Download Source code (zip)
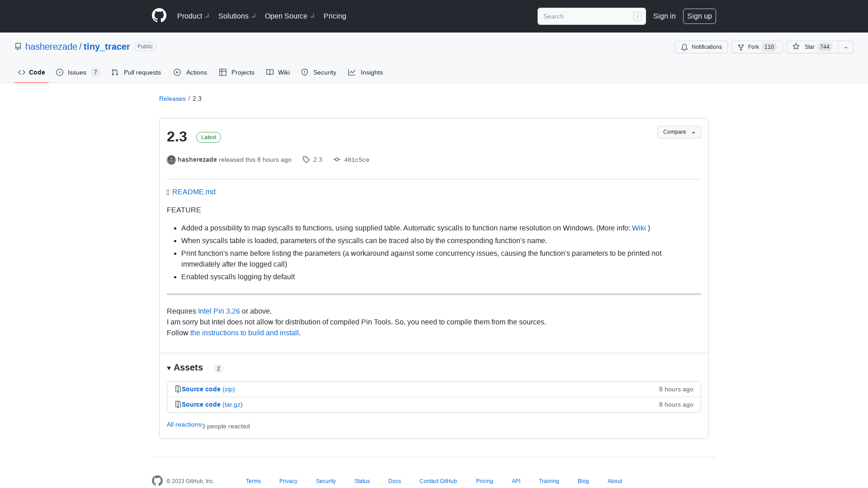 coord(208,389)
